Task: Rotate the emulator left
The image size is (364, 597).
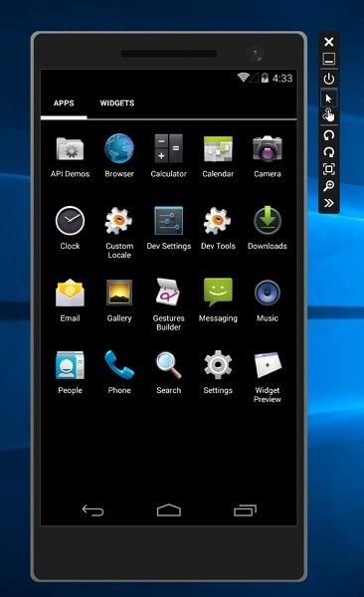Action: pos(329,135)
